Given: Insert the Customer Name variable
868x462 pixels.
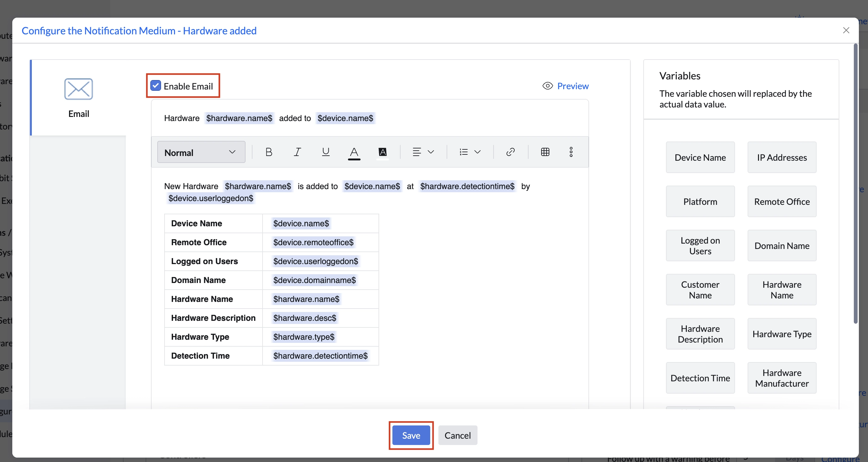Looking at the screenshot, I should [700, 290].
